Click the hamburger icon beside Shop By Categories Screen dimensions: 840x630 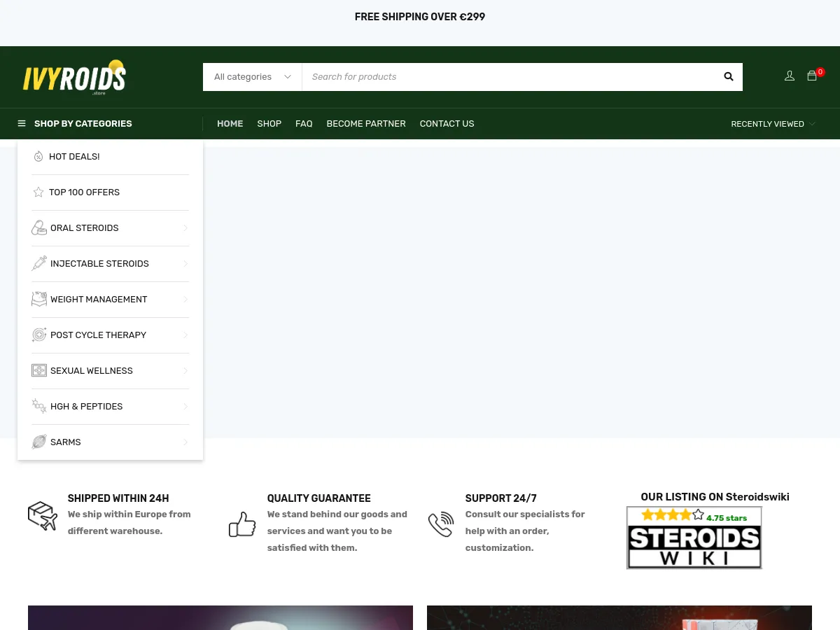coord(22,124)
